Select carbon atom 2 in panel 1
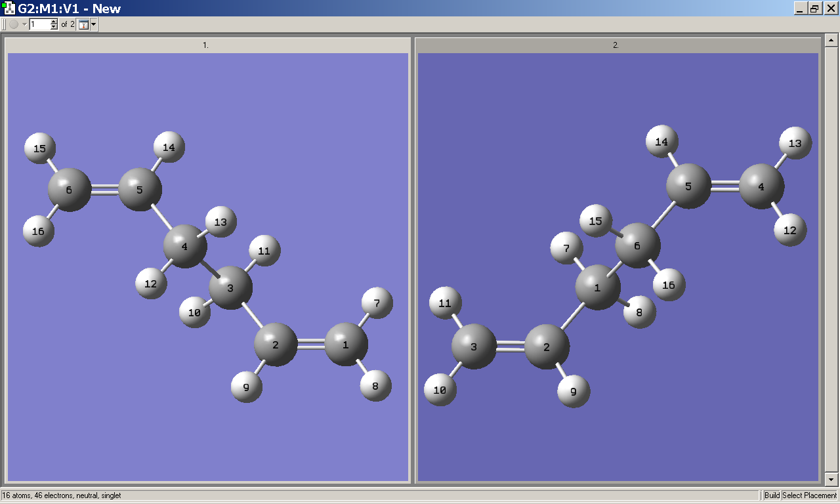This screenshot has height=504, width=840. click(276, 344)
